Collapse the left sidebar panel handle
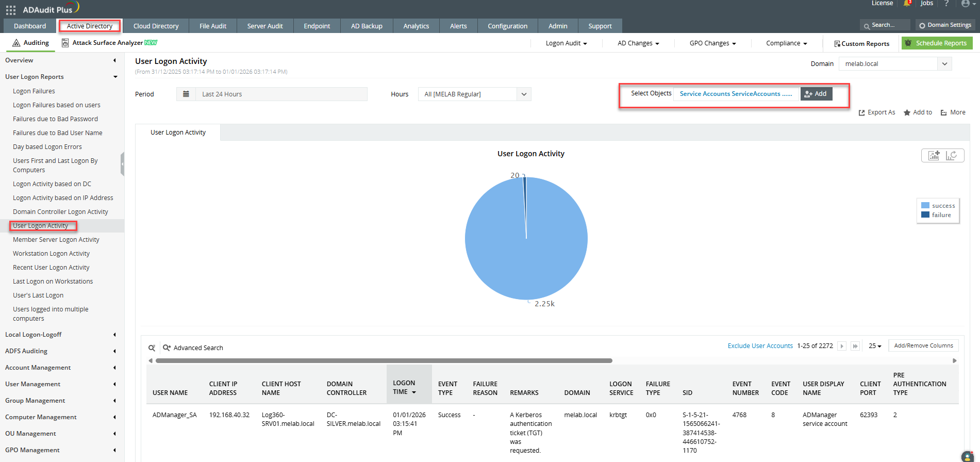Image resolution: width=980 pixels, height=462 pixels. point(122,164)
